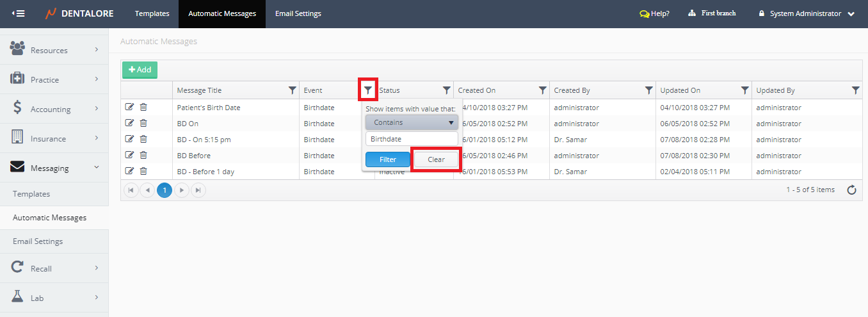Viewport: 868px width, 317px height.
Task: Toggle sidebar with the collapse menu icon
Action: 19,13
